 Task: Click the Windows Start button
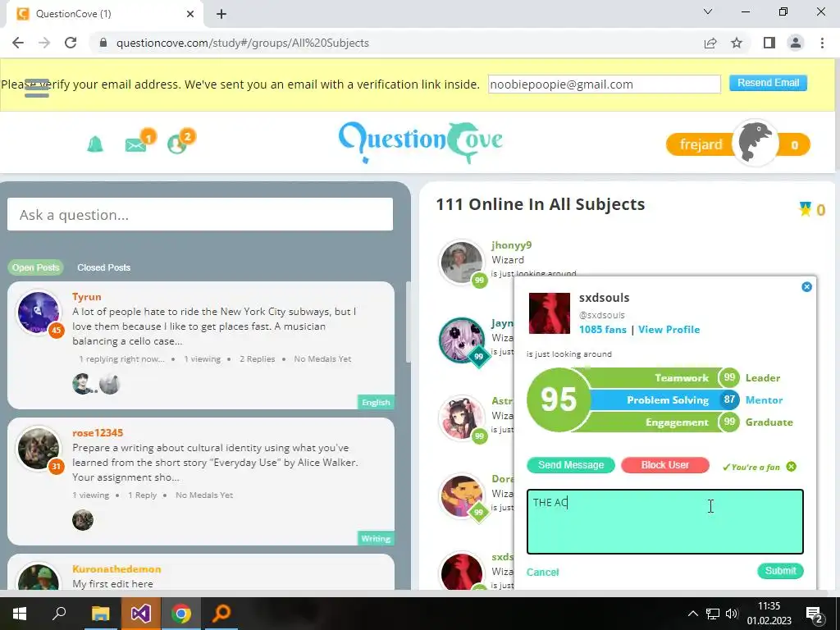[x=20, y=614]
